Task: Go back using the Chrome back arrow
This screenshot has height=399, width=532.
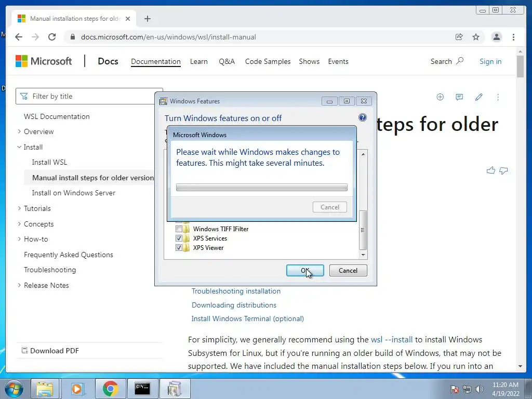Action: (19, 37)
